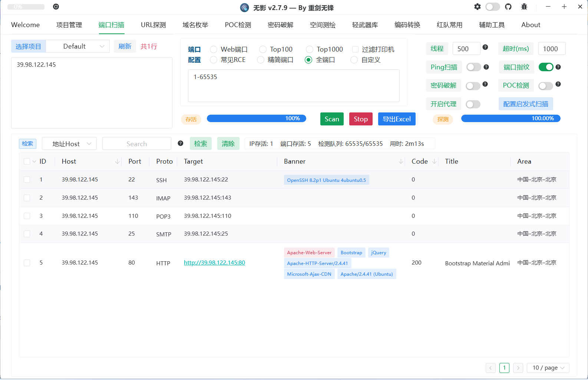Image resolution: width=588 pixels, height=380 pixels.
Task: Toggle the theme switch in title bar
Action: coord(493,7)
